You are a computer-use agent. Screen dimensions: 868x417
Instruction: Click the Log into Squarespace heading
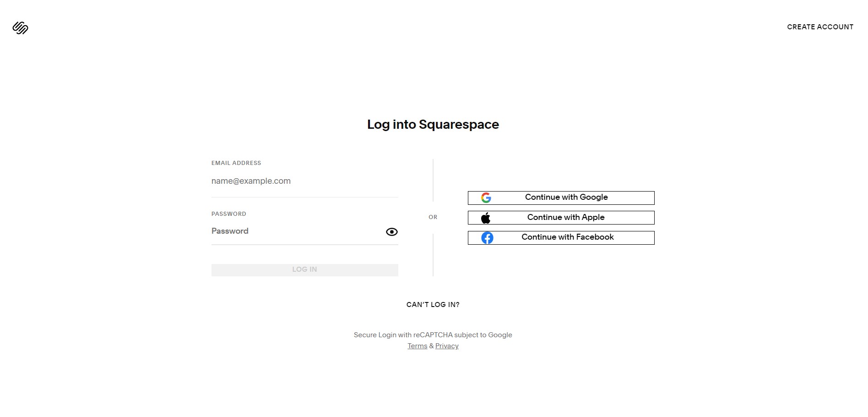click(433, 125)
